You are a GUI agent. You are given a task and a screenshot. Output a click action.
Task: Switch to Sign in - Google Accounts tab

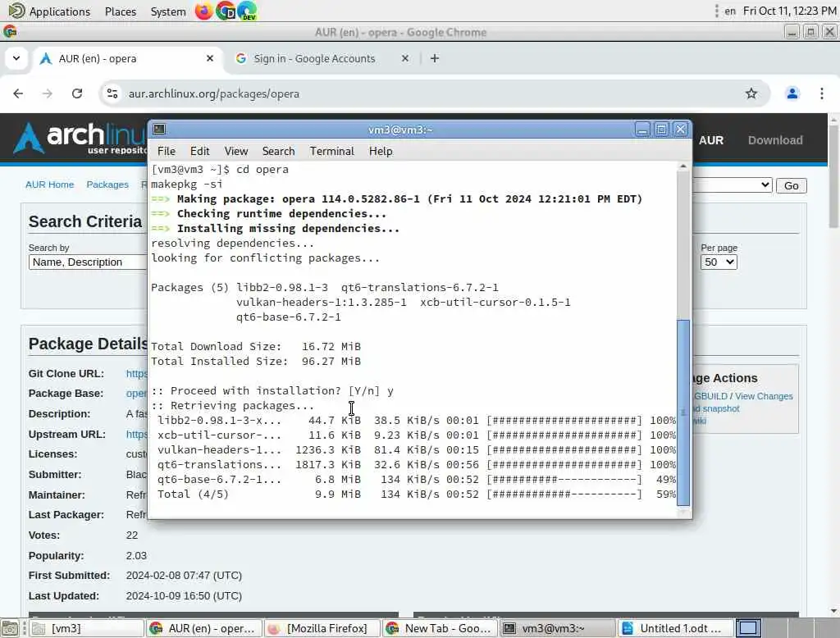point(314,58)
